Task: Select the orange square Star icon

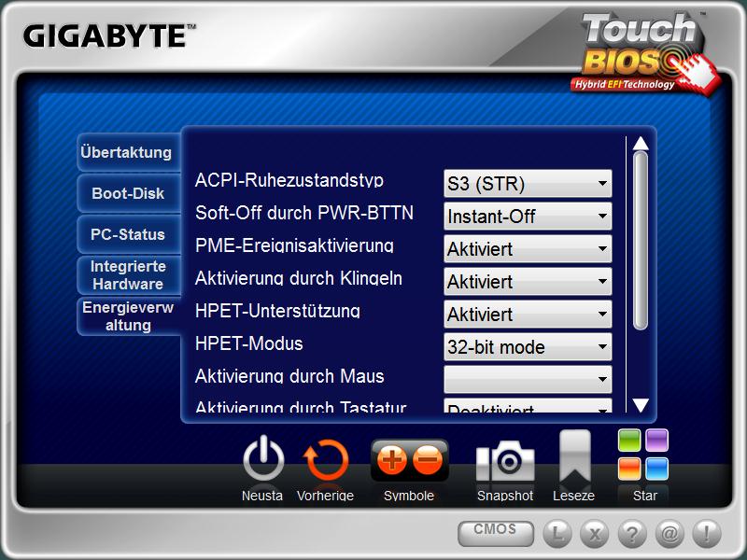Action: [x=629, y=469]
